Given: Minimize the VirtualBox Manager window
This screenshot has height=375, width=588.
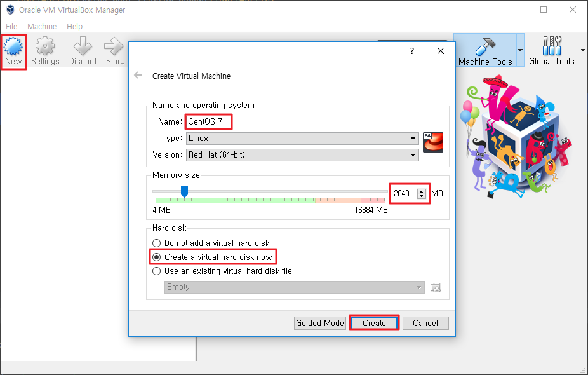Looking at the screenshot, I should point(515,10).
